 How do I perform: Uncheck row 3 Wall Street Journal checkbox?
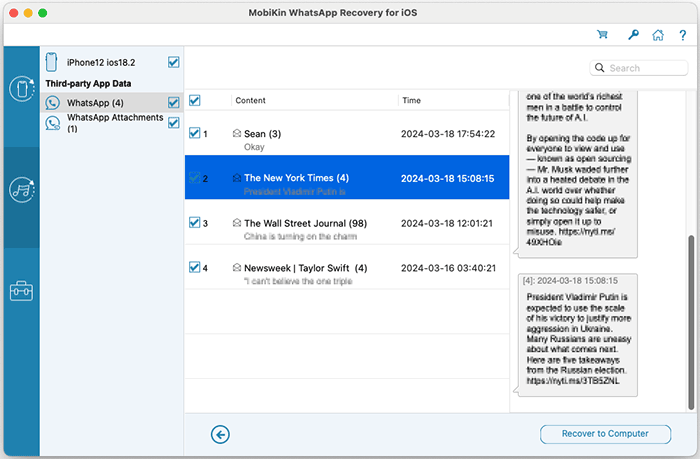195,222
